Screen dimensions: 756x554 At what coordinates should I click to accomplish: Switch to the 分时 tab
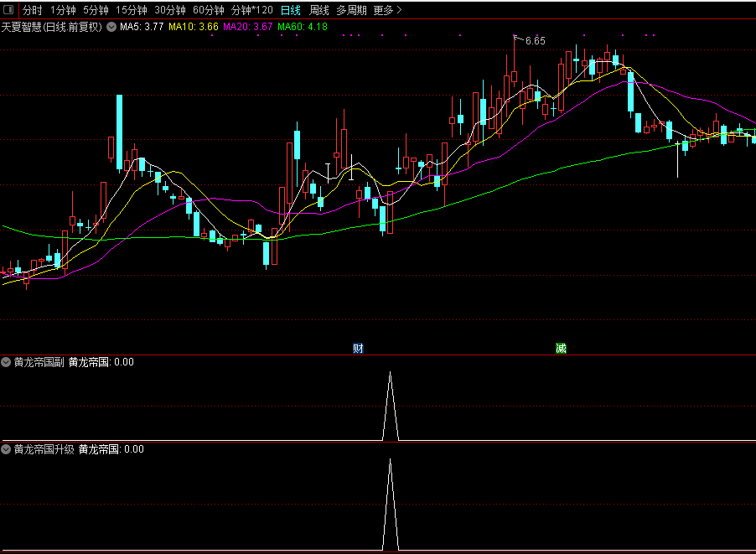tap(33, 10)
